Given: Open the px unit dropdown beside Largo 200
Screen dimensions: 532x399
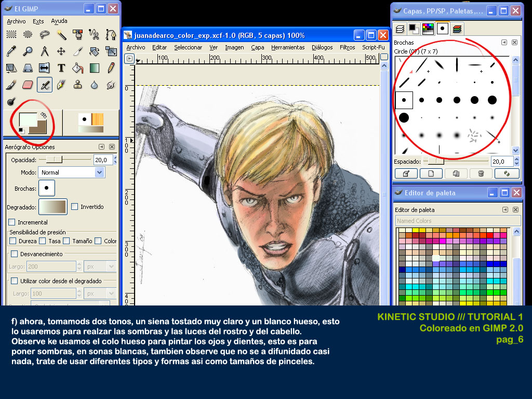Looking at the screenshot, I should point(100,267).
